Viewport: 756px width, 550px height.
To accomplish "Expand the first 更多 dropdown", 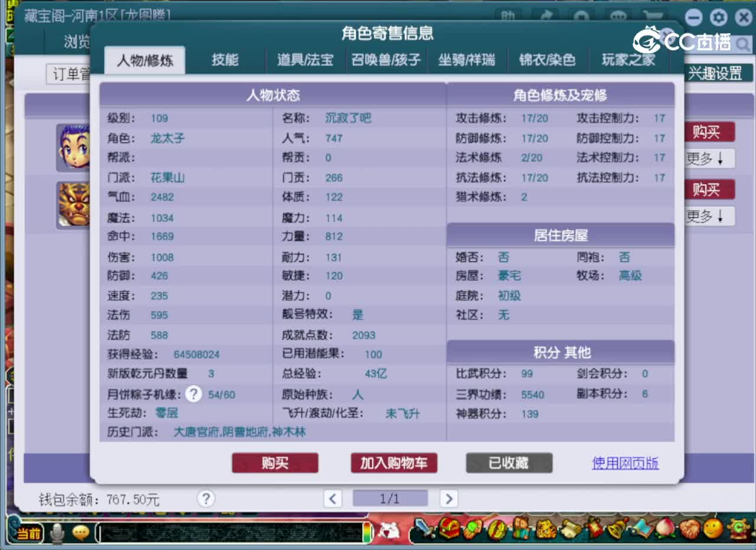I will [709, 158].
